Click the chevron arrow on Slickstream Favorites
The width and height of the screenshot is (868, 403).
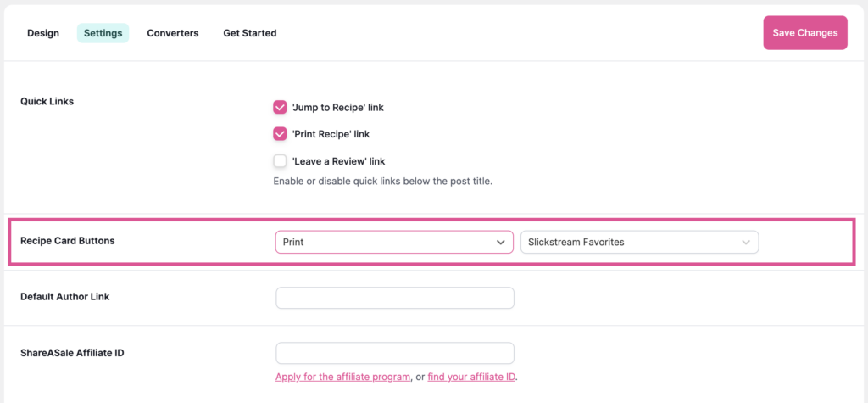tap(746, 243)
